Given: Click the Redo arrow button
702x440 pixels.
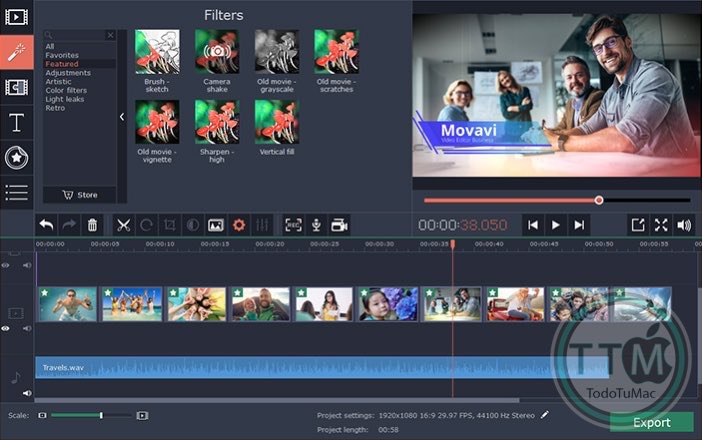Looking at the screenshot, I should (69, 225).
